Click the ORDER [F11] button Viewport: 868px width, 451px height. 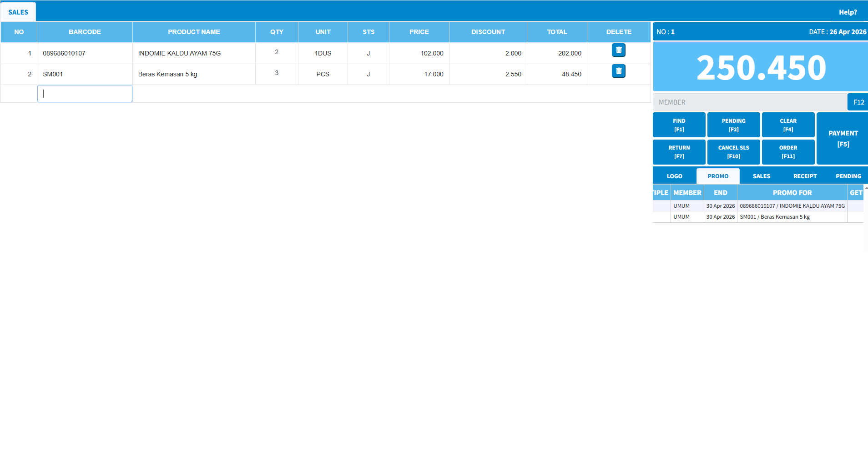788,152
